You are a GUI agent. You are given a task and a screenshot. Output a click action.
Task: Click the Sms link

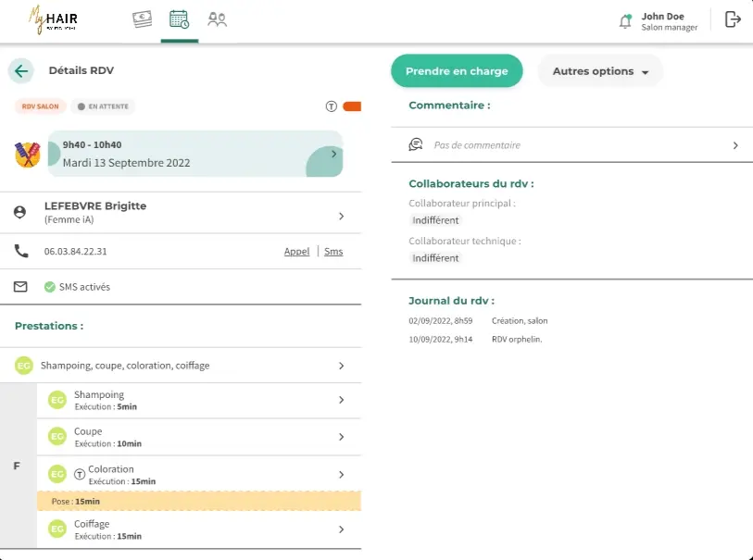pos(333,252)
